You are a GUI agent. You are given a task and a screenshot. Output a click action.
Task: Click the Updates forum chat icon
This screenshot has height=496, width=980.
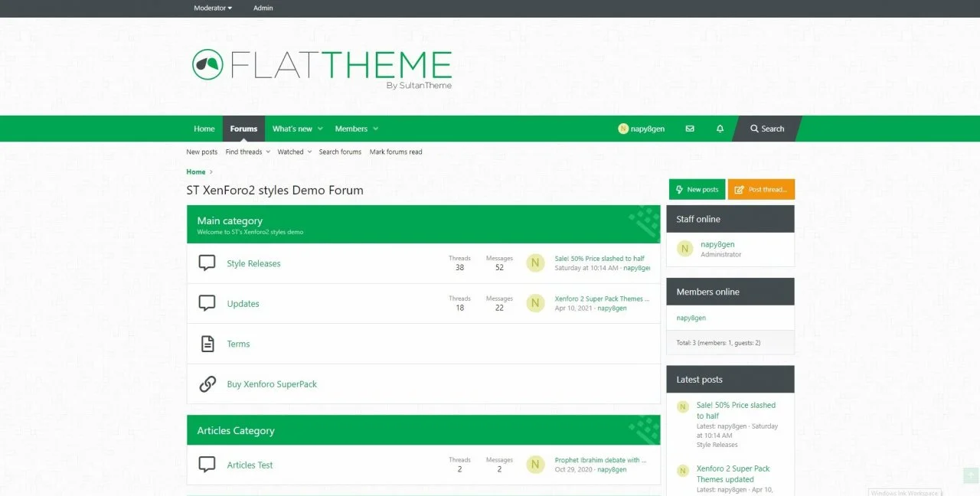point(207,304)
